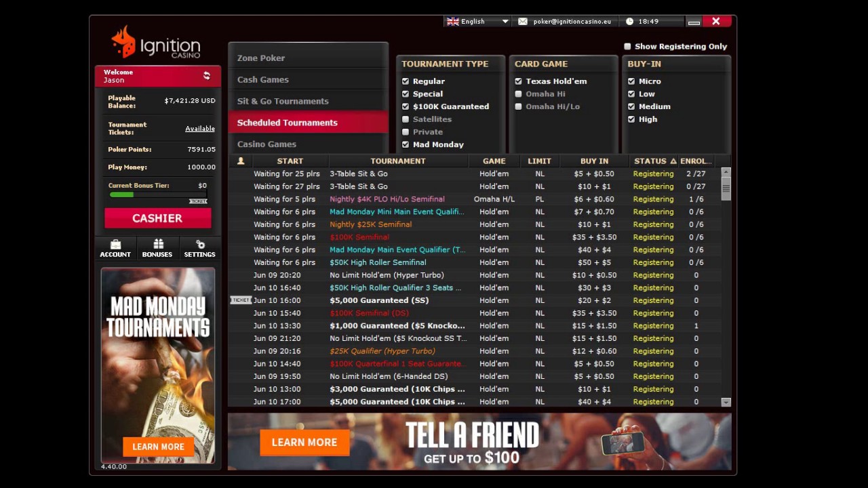Open Sit & Go Tournaments tab

(x=309, y=101)
